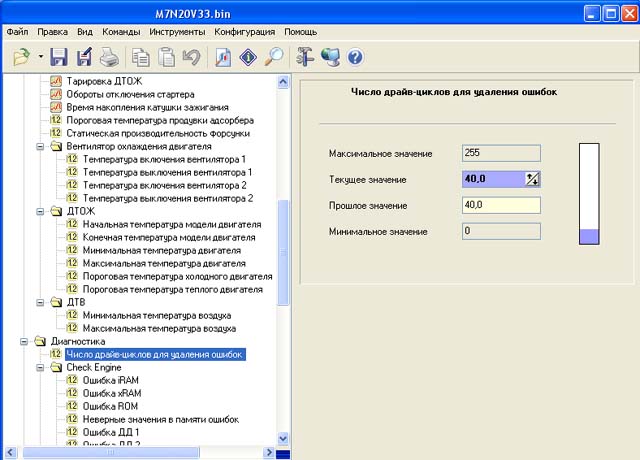
Task: Click the globe and computer network icon
Action: point(330,57)
